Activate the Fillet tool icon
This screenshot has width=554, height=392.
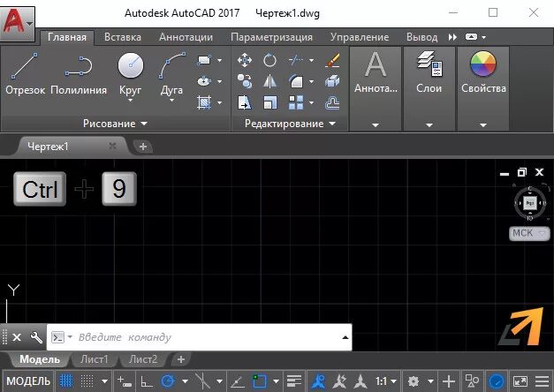click(296, 81)
